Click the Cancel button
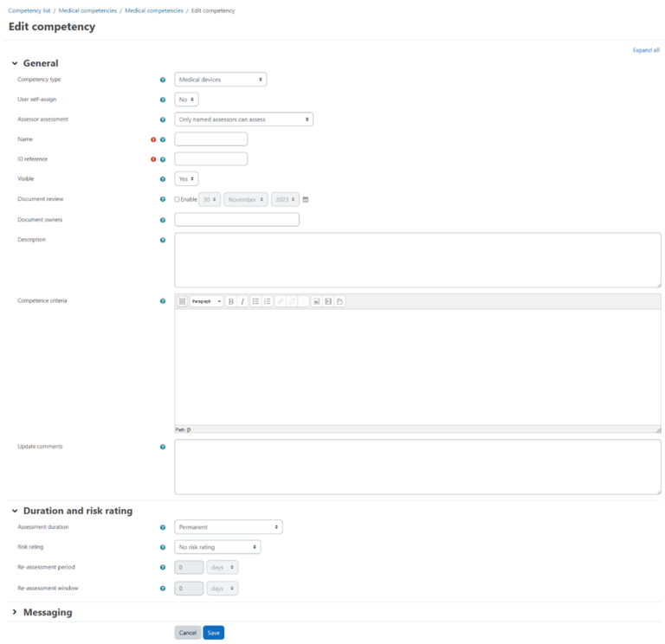Viewport: 665px width, 644px height. pos(187,633)
